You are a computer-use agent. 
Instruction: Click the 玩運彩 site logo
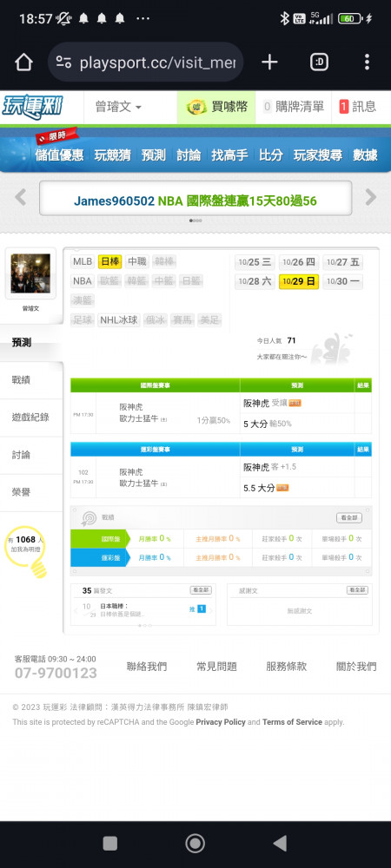coord(33,108)
